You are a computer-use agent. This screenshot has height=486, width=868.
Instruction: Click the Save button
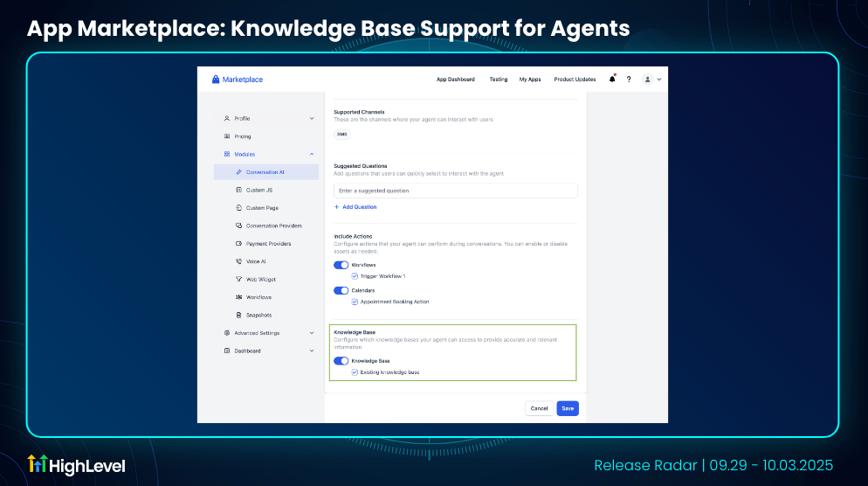point(568,408)
